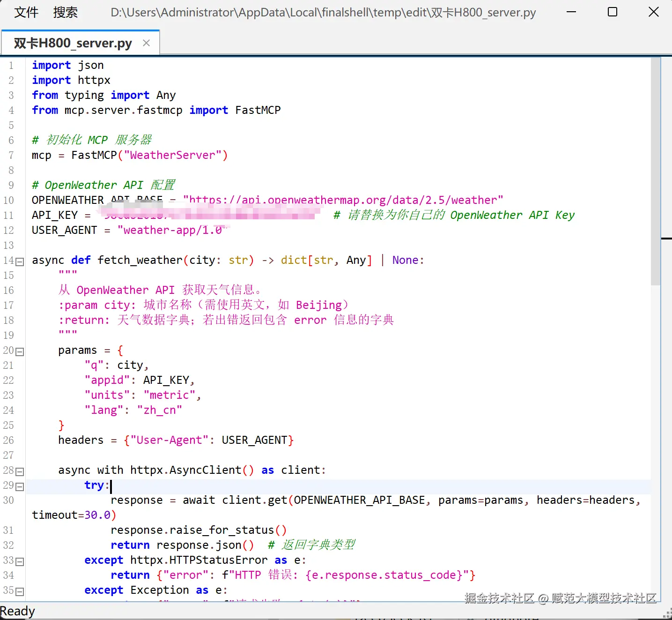
Task: Collapse the async with block on line 28
Action: click(x=20, y=472)
